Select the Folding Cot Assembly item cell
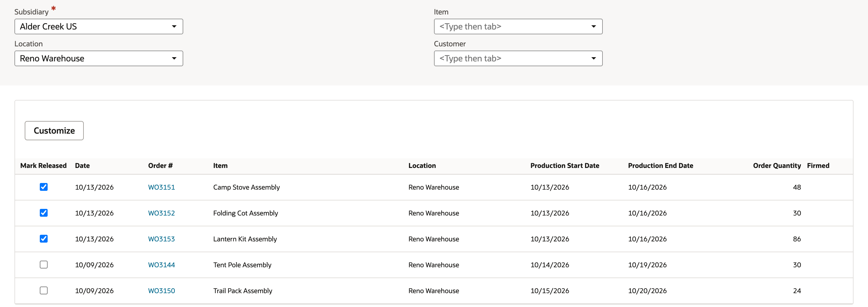Image resolution: width=868 pixels, height=307 pixels. [x=245, y=213]
